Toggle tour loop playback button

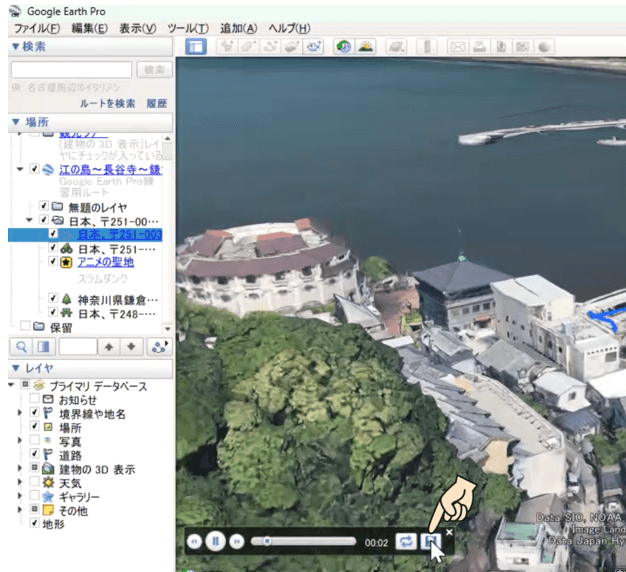pyautogui.click(x=405, y=541)
